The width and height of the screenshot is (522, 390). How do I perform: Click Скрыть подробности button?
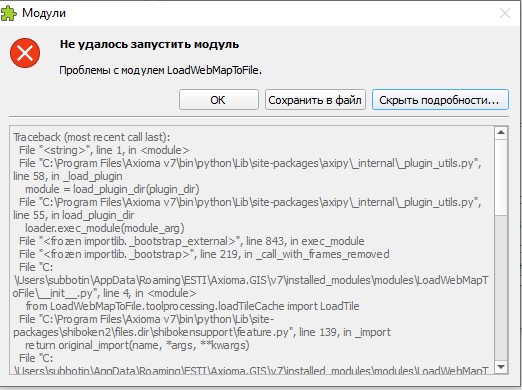click(x=440, y=99)
